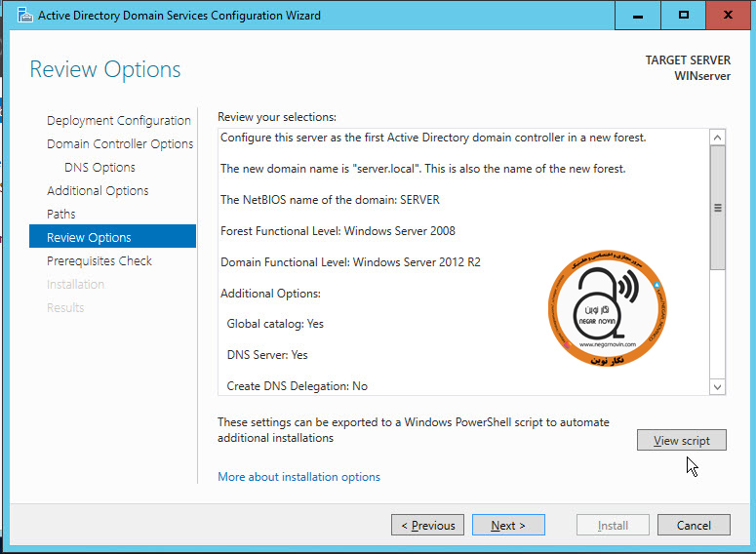
Task: Click scroll up arrow in selections box
Action: pos(717,138)
